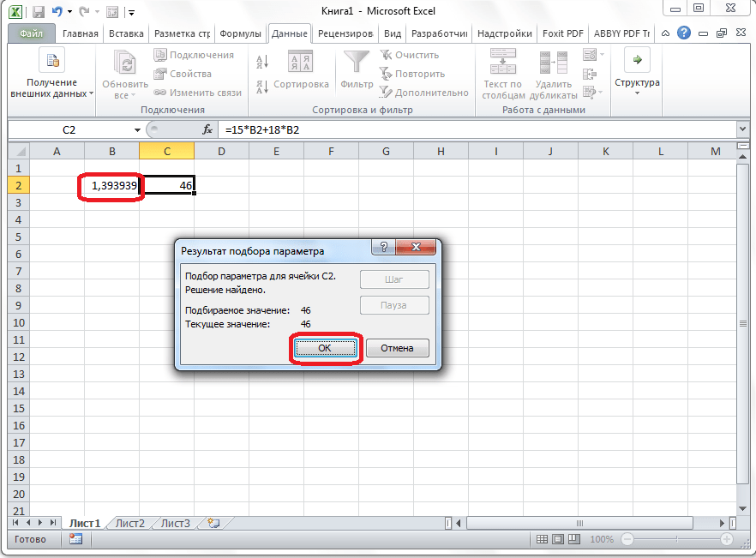Click the Получение внешних данных icon
The width and height of the screenshot is (756, 558).
[51, 62]
